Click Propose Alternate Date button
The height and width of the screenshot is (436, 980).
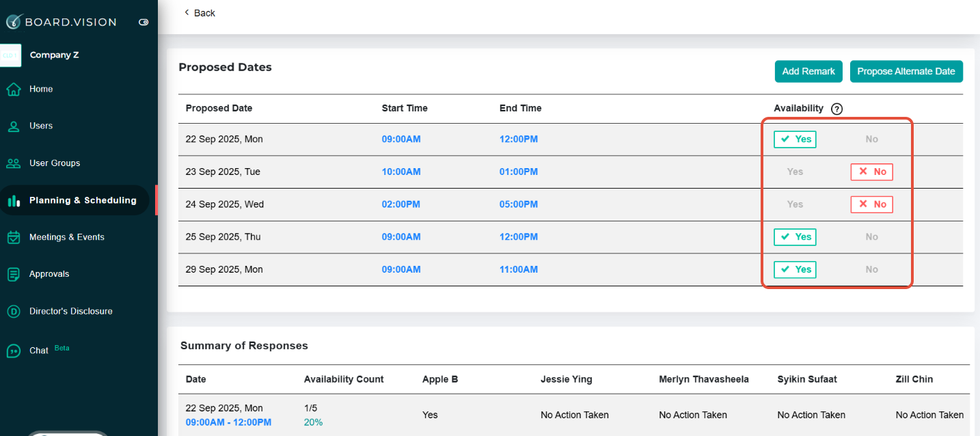pos(906,71)
